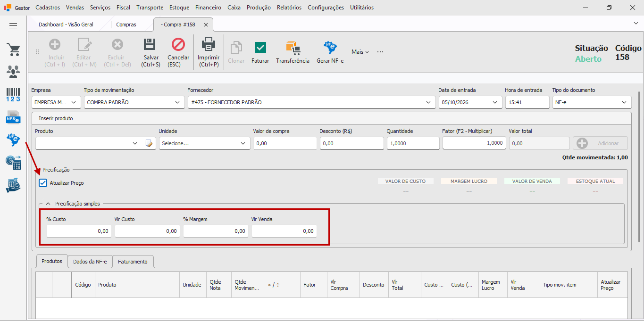
Task: Cancel editing with the Cancelar icon
Action: [x=178, y=45]
